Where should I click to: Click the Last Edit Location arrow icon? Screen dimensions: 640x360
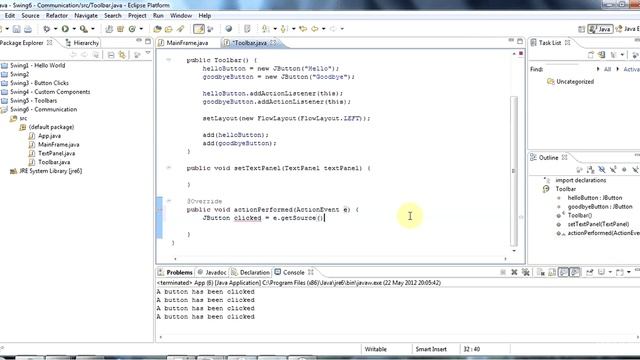303,29
